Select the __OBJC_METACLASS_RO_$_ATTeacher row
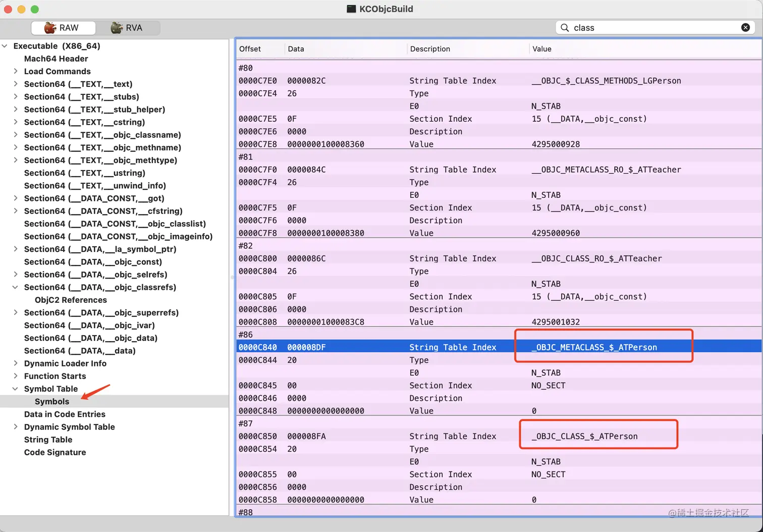 (499, 170)
